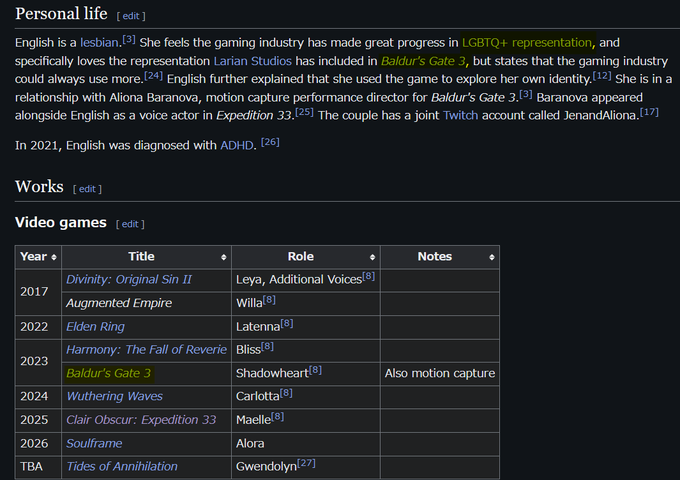Viewport: 680px width, 480px height.
Task: Select the 2023 year cell
Action: click(x=38, y=362)
